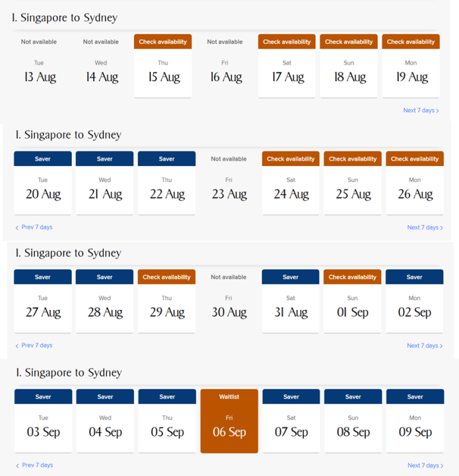Select Tue 27 Aug Saver card
This screenshot has height=476, width=459.
43,302
